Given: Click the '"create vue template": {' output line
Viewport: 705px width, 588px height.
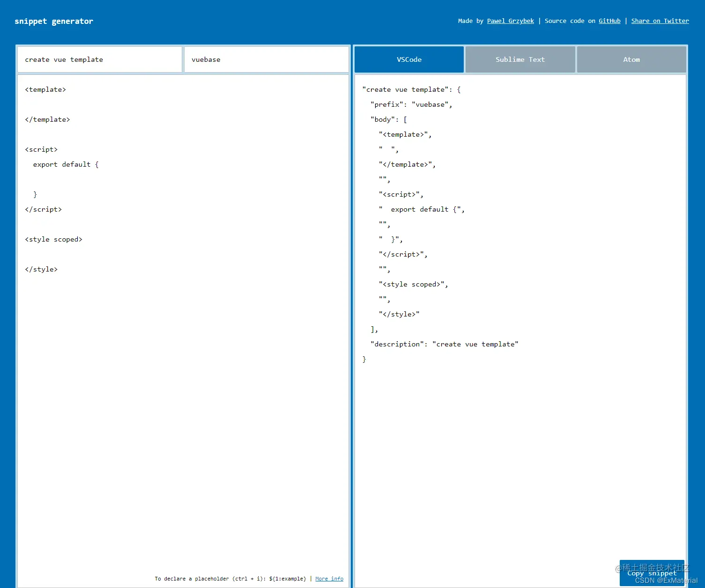Looking at the screenshot, I should click(x=411, y=89).
